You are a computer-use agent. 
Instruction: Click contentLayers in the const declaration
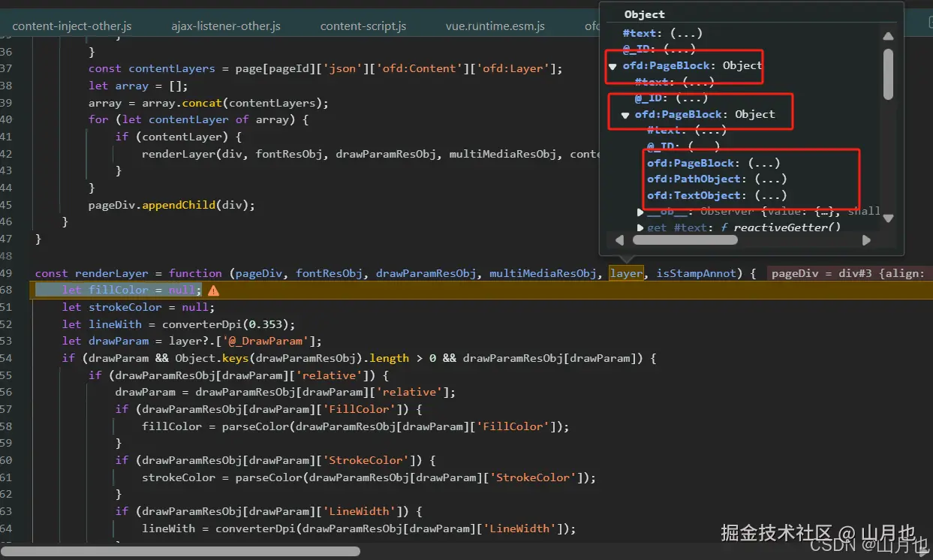pyautogui.click(x=172, y=68)
